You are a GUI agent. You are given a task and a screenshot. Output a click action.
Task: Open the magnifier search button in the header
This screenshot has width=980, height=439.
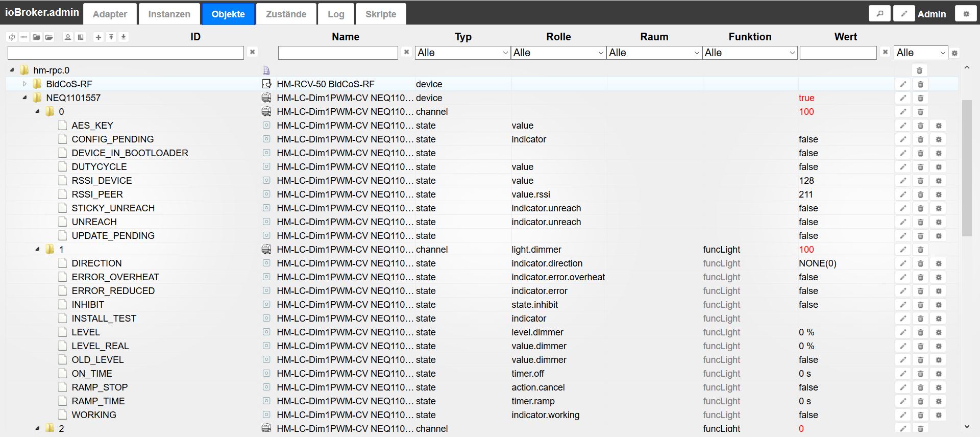(879, 14)
